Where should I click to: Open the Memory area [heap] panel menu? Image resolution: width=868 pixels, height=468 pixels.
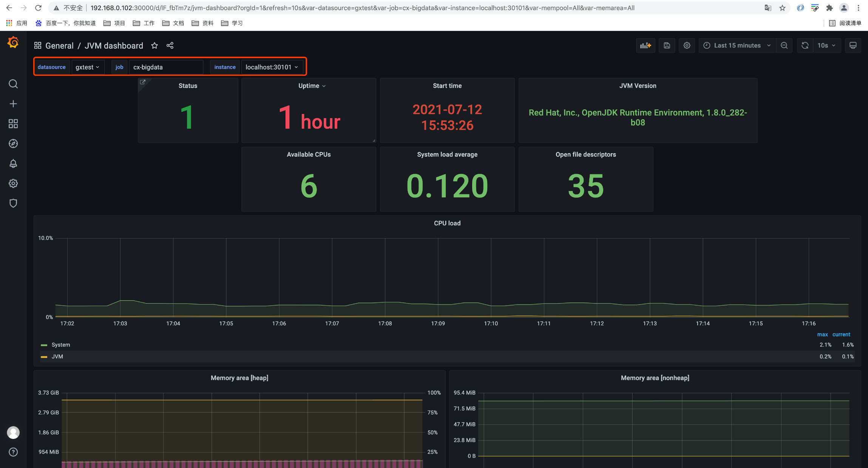click(239, 378)
